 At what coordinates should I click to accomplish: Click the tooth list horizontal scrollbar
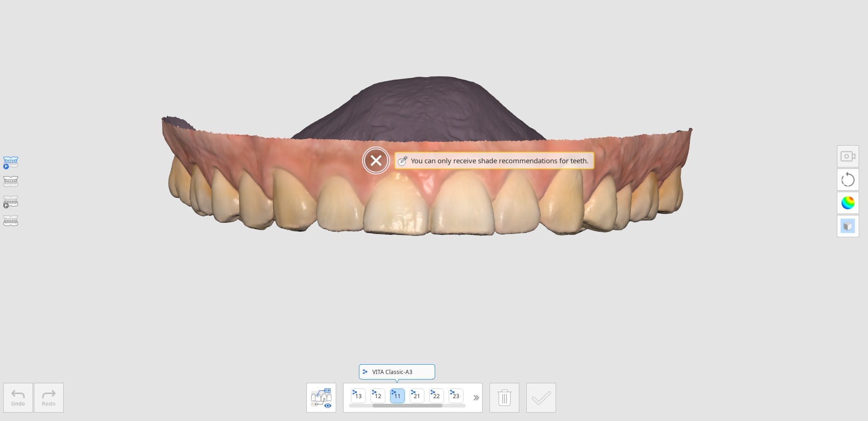(407, 406)
